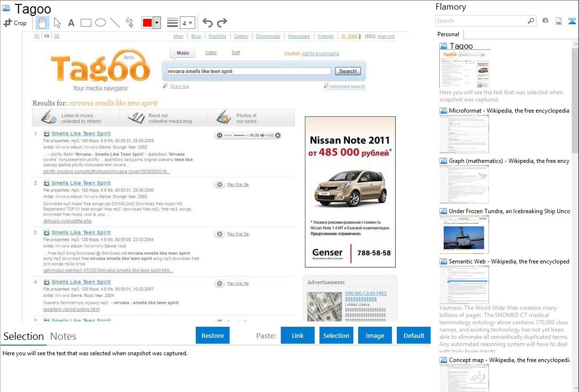Viewport: 579px width, 392px height.
Task: Open the Personal tab in Flamory panel
Action: tap(448, 34)
